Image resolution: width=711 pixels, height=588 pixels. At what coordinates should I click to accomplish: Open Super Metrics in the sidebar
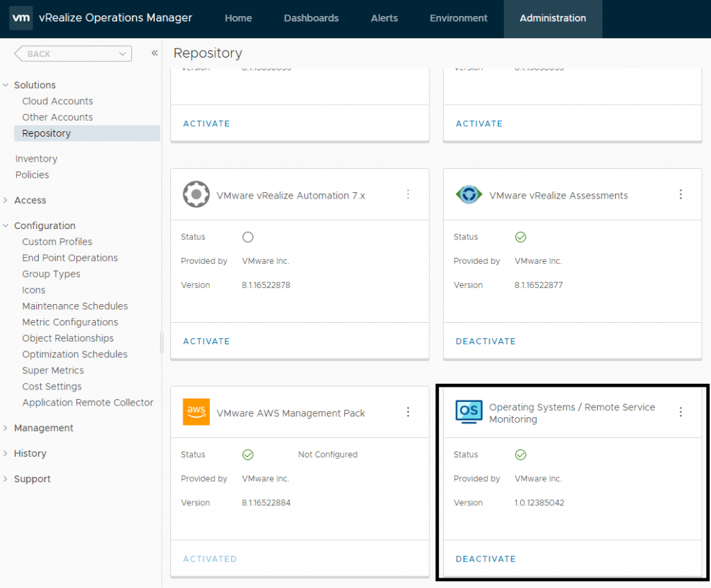coord(53,370)
